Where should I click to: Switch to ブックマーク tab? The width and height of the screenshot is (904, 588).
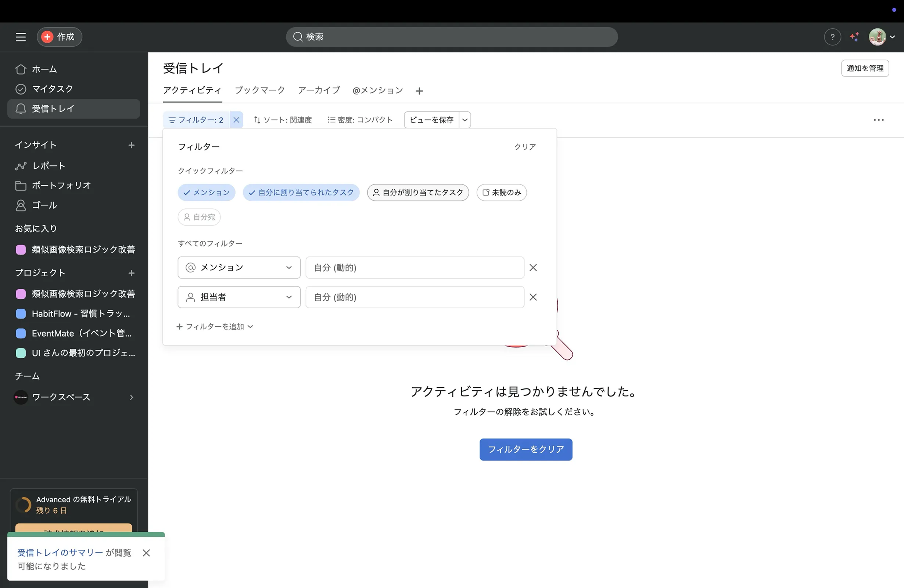pos(260,90)
